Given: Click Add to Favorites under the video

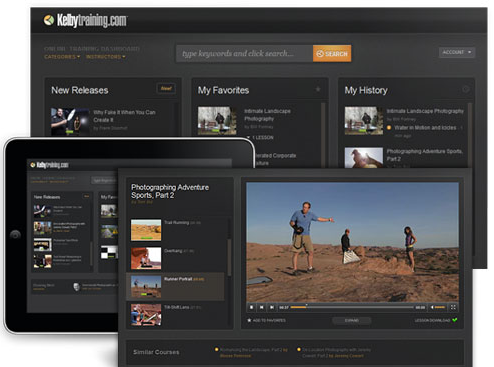Looking at the screenshot, I should [x=266, y=320].
